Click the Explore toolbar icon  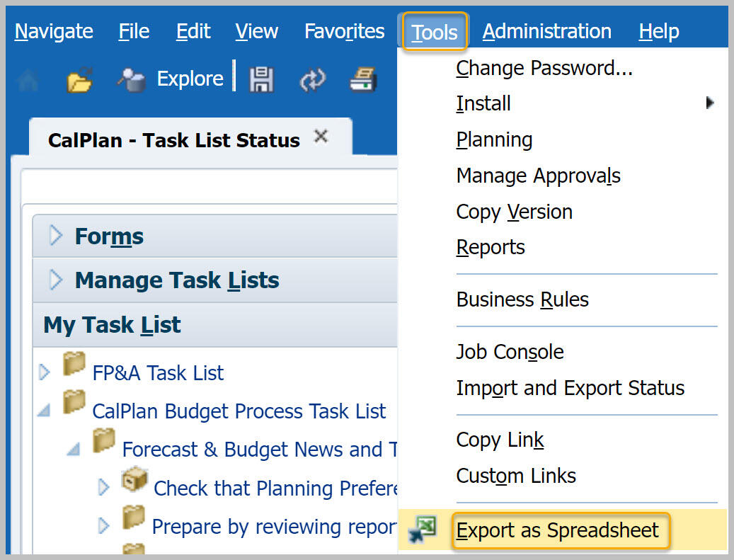click(x=132, y=79)
